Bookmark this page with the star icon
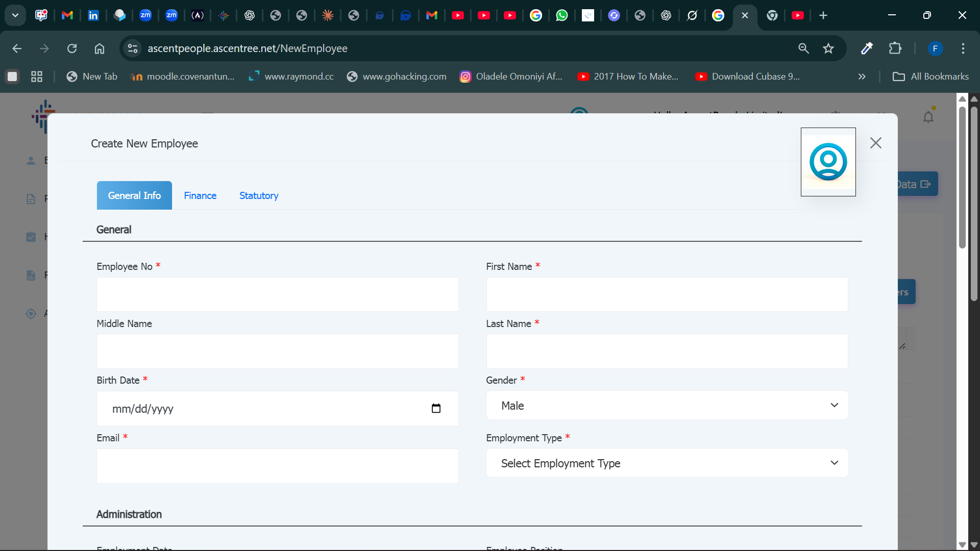Image resolution: width=980 pixels, height=551 pixels. [828, 48]
